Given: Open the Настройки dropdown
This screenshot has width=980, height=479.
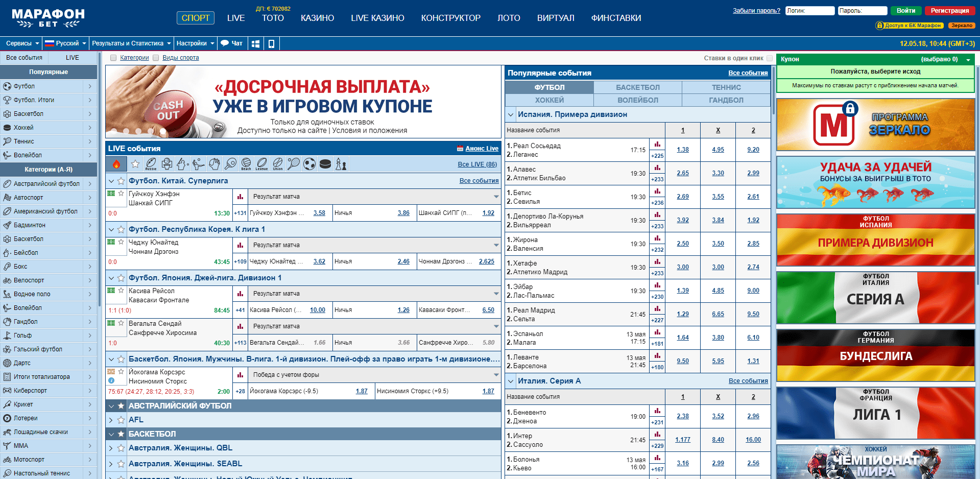Looking at the screenshot, I should 195,43.
